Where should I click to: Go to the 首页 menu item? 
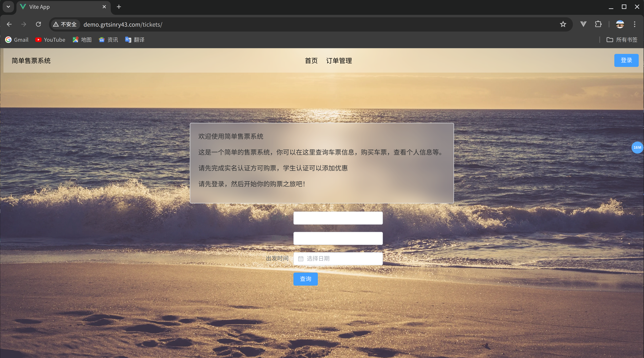311,61
